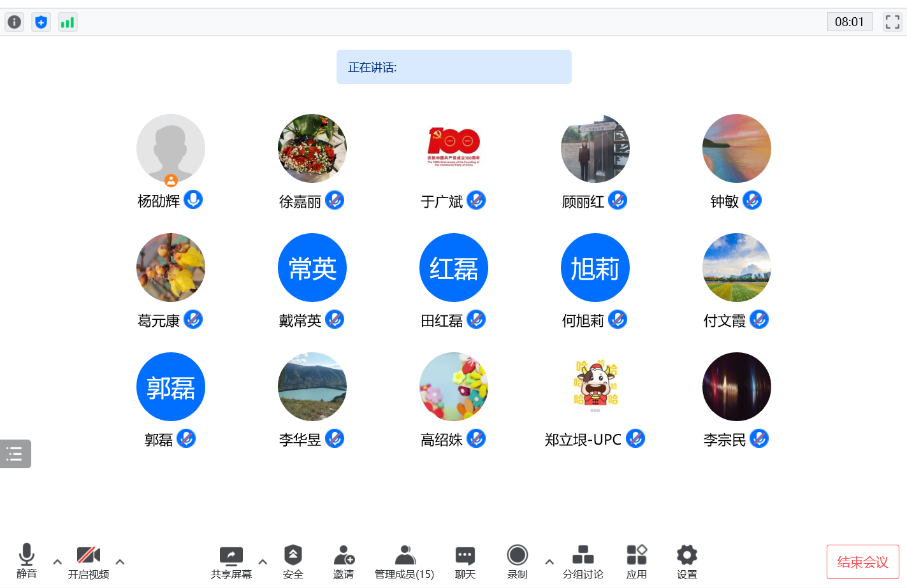Viewport: 907px width, 588px height.
Task: Open Manage Members (管理成员) panel
Action: click(x=404, y=562)
